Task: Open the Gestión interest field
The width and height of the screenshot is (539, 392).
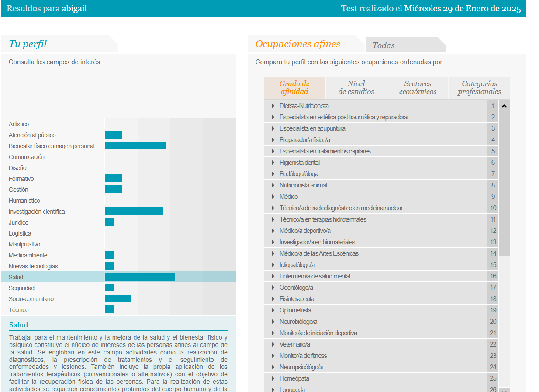Action: (x=18, y=190)
